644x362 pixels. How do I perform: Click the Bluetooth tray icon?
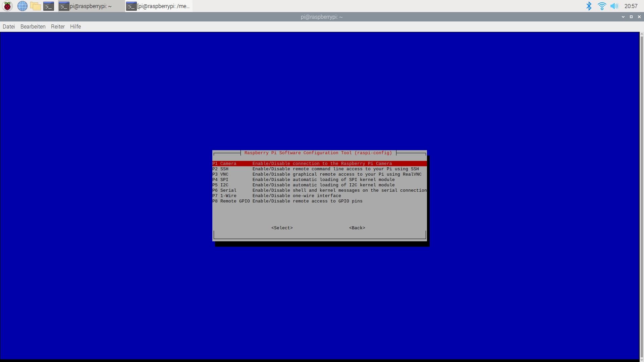coord(589,6)
